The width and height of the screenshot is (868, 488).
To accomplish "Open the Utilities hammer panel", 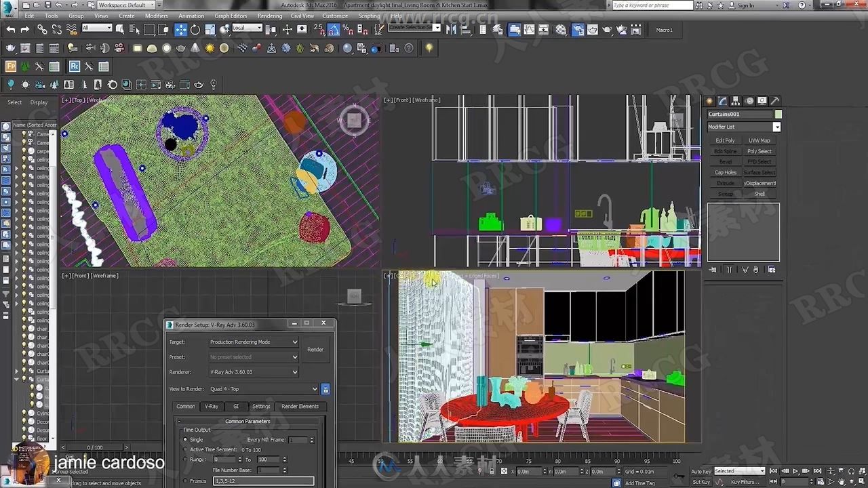I will 775,101.
